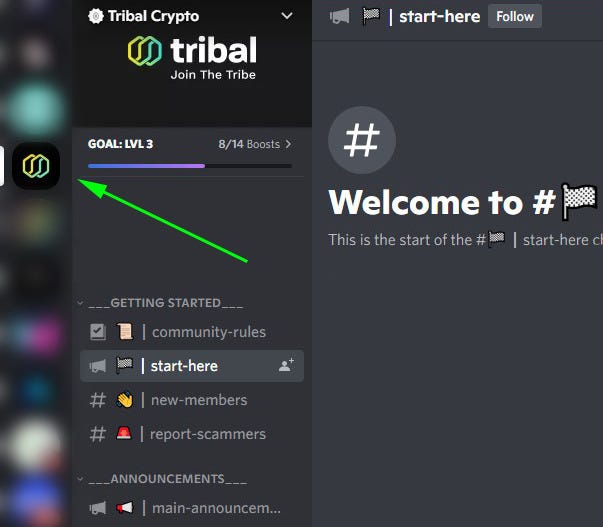Click the verified badge next to Tribal Crypto
This screenshot has height=527, width=603.
96,16
